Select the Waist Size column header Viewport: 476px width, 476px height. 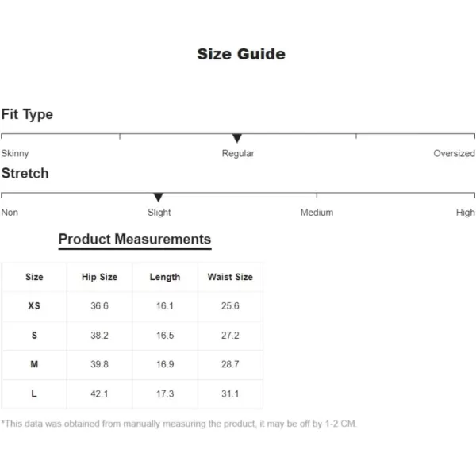[230, 277]
